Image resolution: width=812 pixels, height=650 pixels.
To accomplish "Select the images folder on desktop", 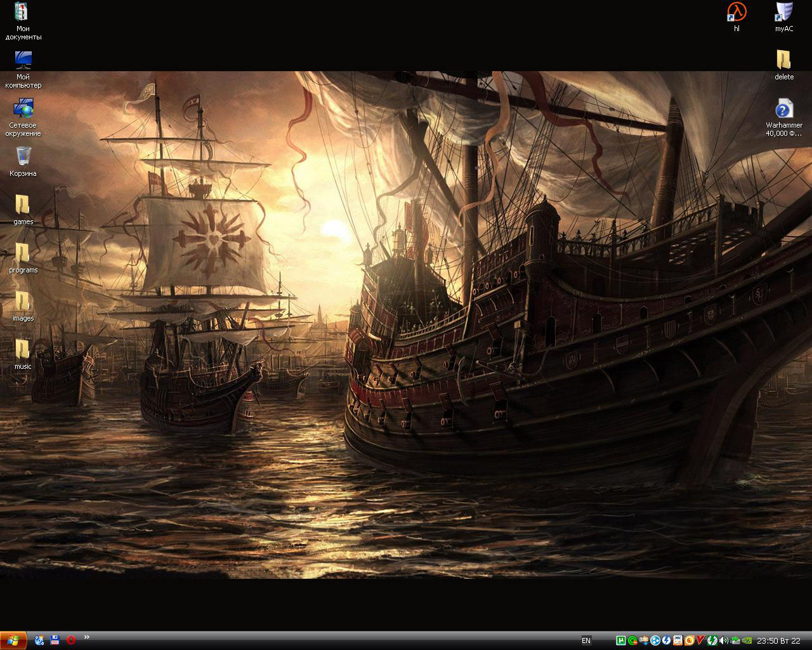I will coord(23,306).
